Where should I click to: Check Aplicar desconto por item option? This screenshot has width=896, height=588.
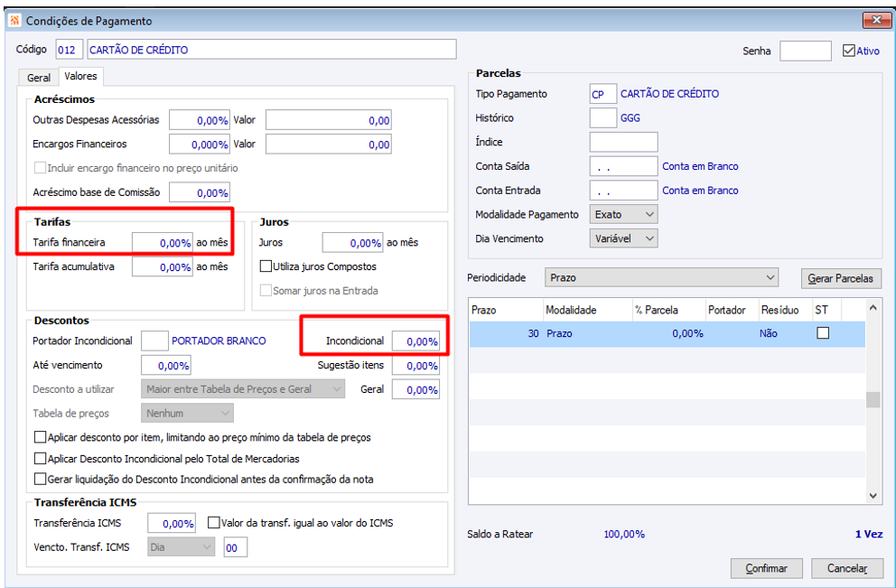click(x=40, y=437)
